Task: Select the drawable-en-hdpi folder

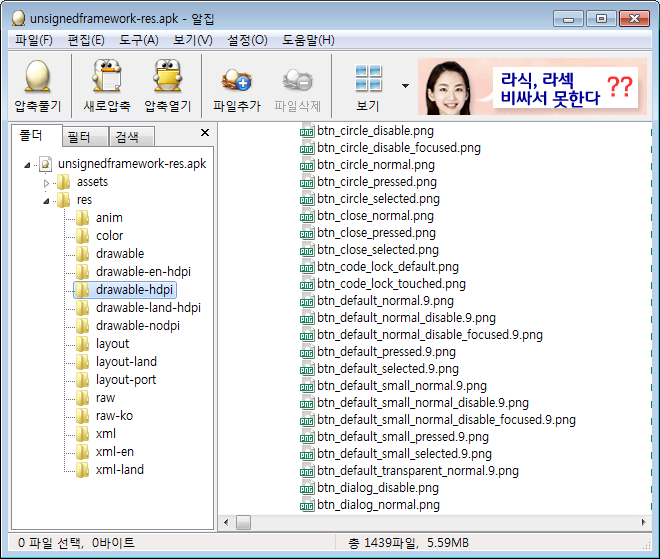Action: [143, 272]
